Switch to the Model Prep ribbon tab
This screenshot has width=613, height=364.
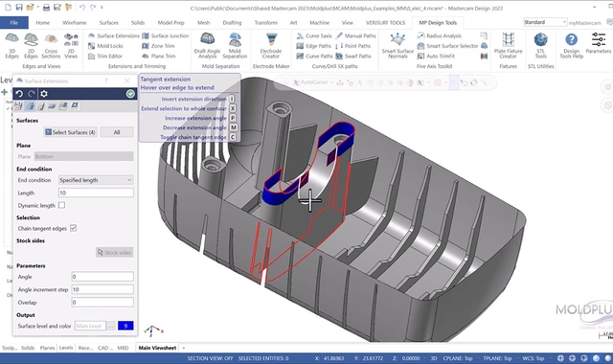click(x=170, y=23)
